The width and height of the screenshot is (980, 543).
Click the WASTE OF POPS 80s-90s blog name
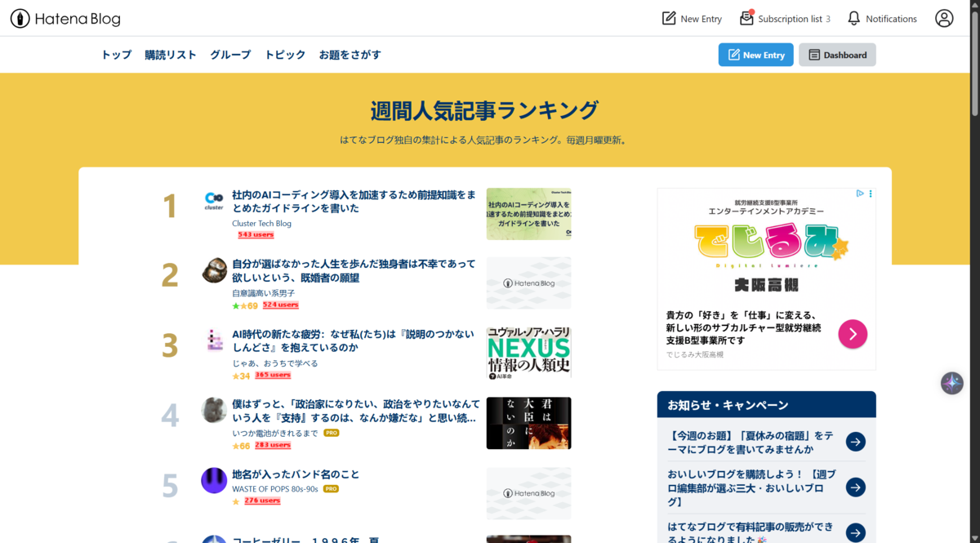(x=275, y=489)
